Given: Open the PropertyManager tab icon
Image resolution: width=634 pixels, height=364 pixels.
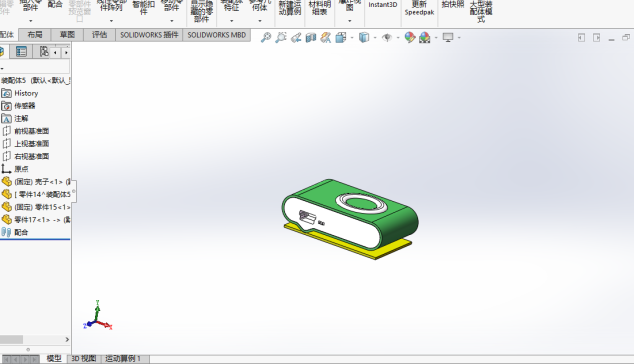Looking at the screenshot, I should pyautogui.click(x=21, y=51).
